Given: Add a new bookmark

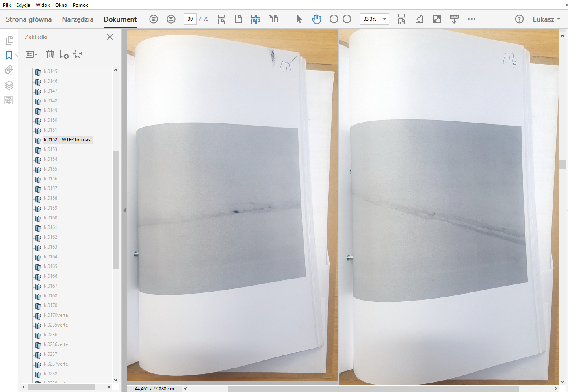Looking at the screenshot, I should coord(64,54).
